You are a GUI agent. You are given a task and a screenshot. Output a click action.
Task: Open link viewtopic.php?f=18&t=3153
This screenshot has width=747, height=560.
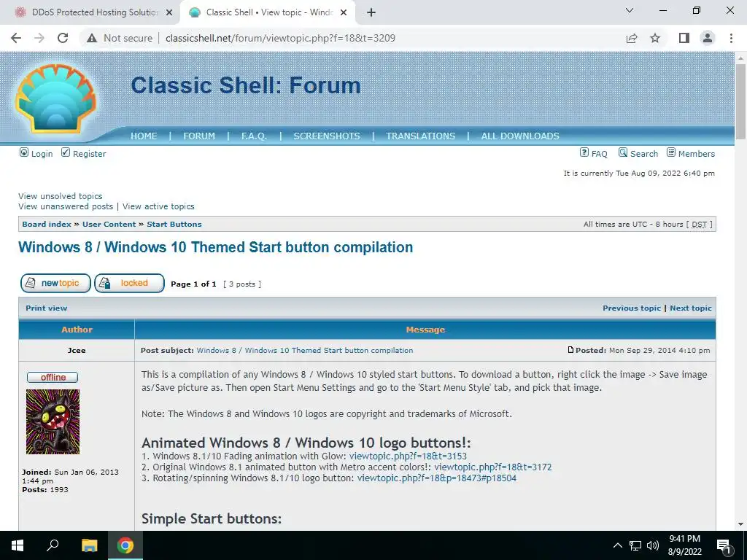(409, 456)
